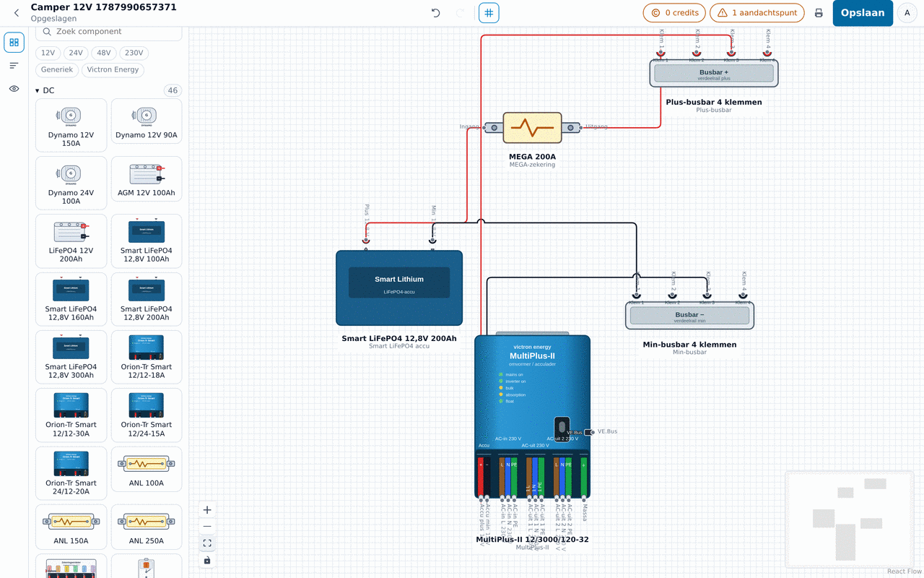Pick Orion-Tr Smart 24/12-20A converter
This screenshot has width=924, height=578.
(x=71, y=473)
